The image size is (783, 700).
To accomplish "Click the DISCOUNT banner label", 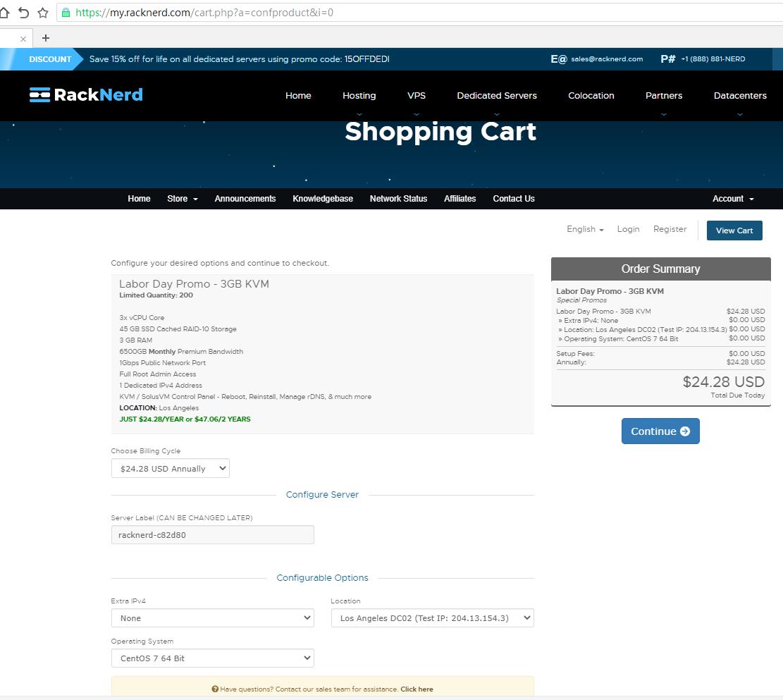I will pyautogui.click(x=50, y=59).
